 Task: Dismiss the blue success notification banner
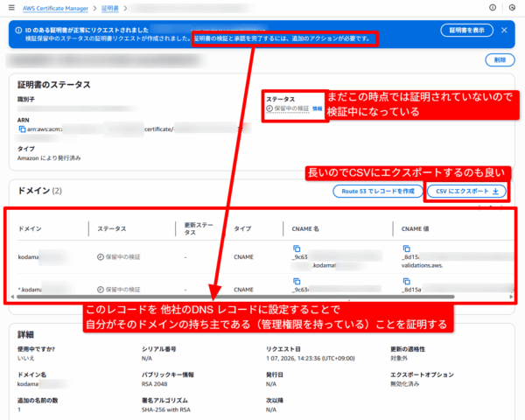(505, 30)
